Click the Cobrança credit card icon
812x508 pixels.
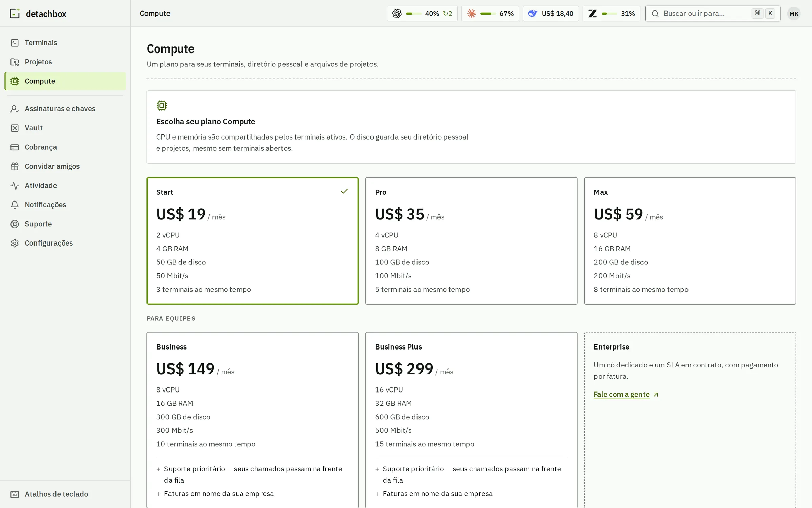[15, 147]
